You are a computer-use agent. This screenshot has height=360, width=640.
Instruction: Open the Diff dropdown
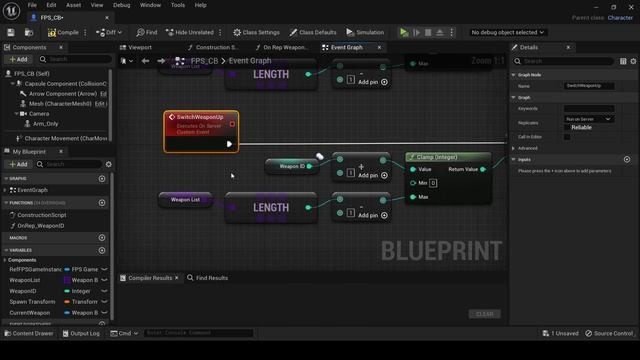pyautogui.click(x=109, y=32)
